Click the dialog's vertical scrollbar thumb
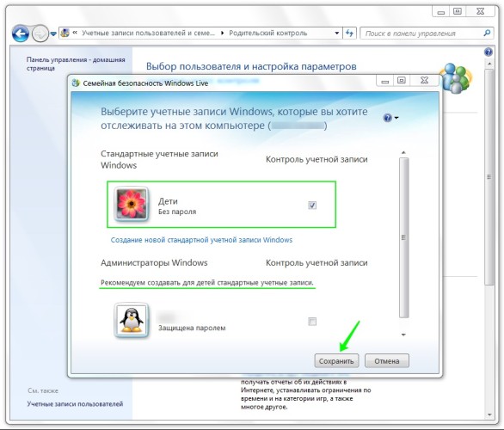Viewport: 504px width, 430px height. (404, 237)
